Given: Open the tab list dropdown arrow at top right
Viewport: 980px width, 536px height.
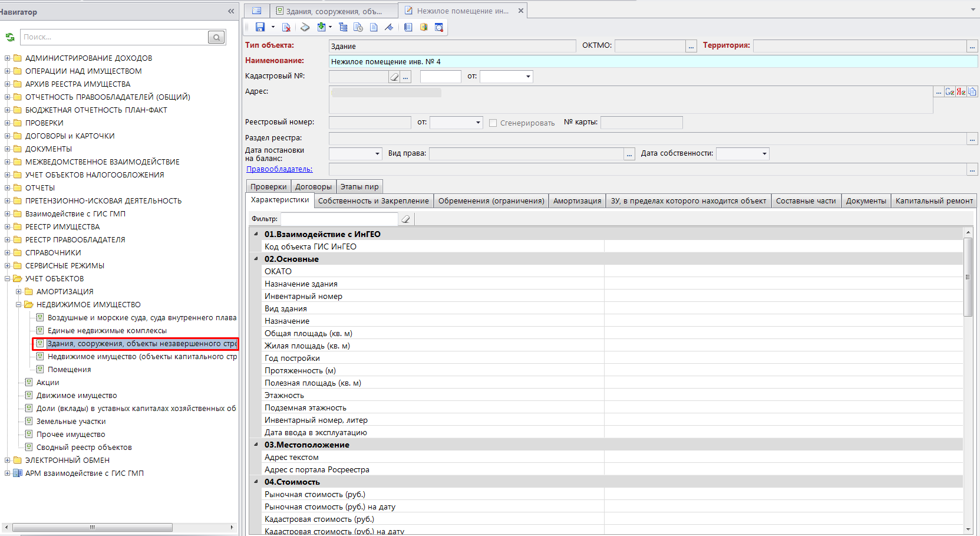Looking at the screenshot, I should click(x=973, y=10).
